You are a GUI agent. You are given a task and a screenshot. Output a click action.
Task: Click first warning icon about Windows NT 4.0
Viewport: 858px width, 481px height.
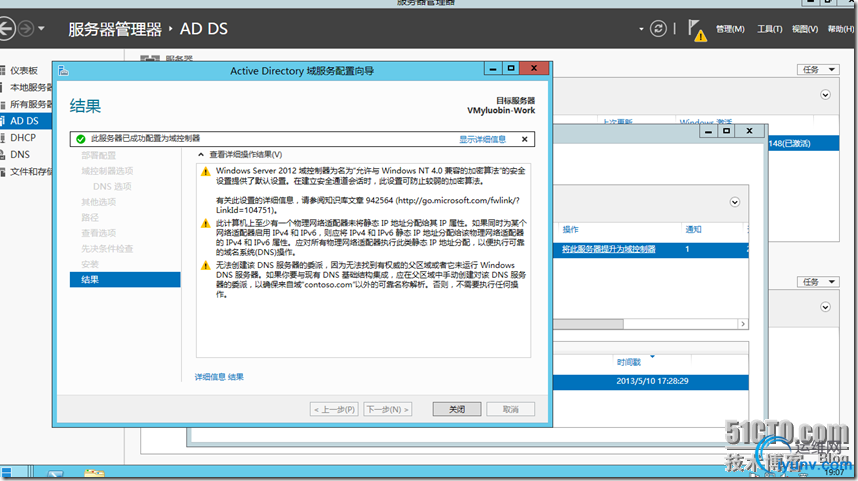[x=206, y=172]
